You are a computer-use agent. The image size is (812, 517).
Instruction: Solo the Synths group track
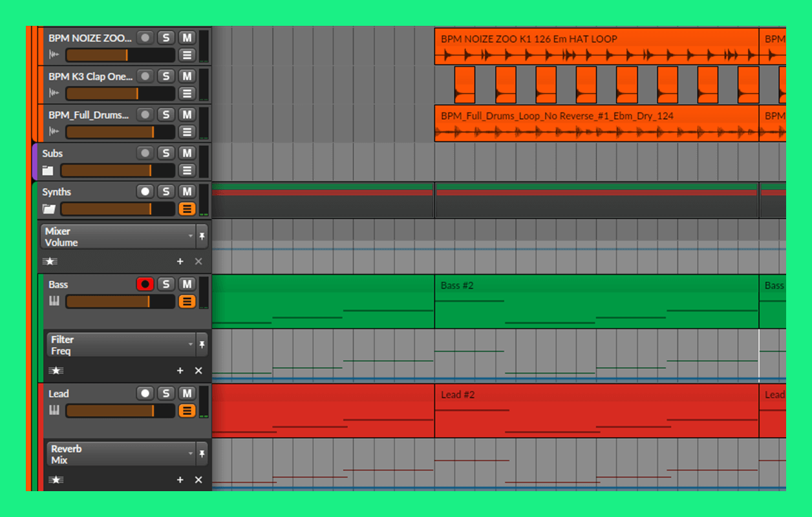point(166,192)
